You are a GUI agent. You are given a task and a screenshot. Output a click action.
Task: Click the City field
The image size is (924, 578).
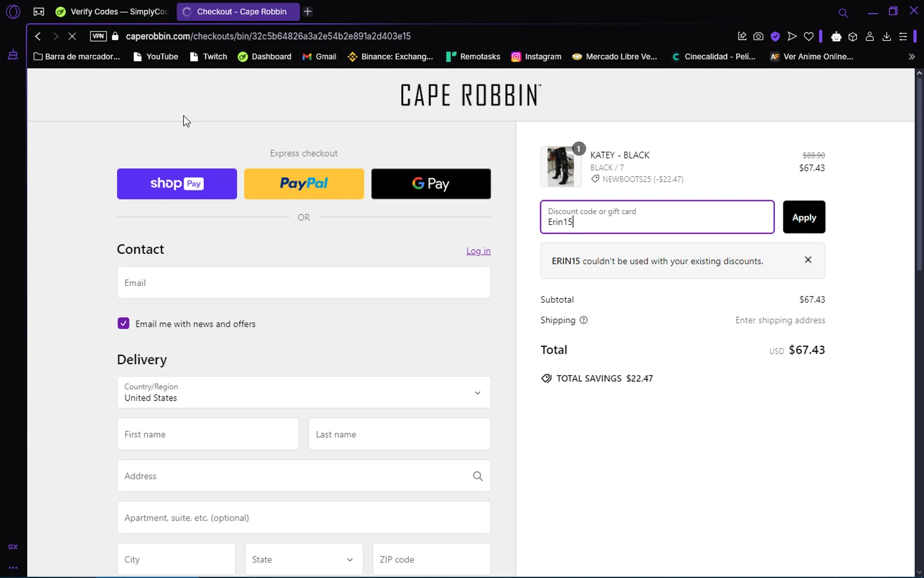[x=176, y=560]
